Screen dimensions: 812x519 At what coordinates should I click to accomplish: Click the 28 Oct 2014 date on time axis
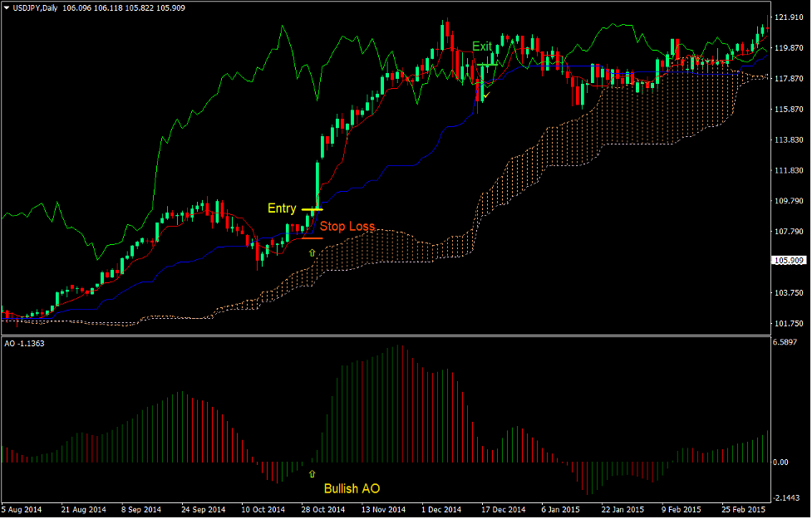(323, 509)
